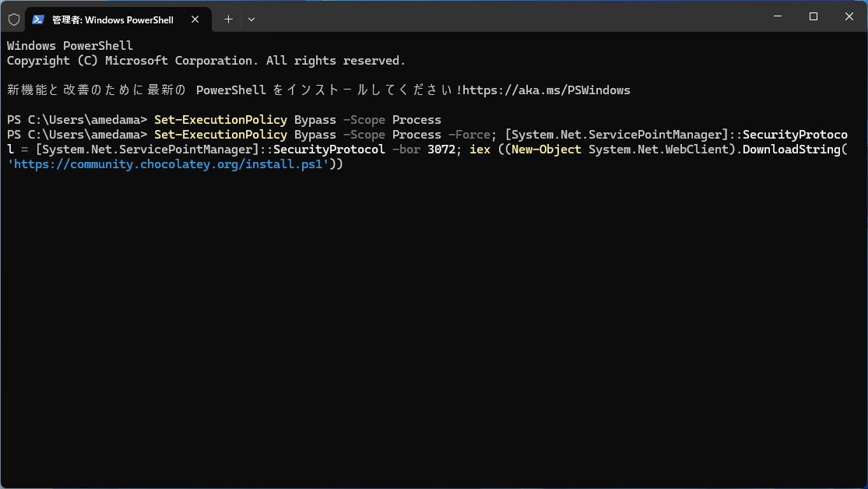
Task: Click 'System.Net.WebClient' text
Action: pos(658,150)
